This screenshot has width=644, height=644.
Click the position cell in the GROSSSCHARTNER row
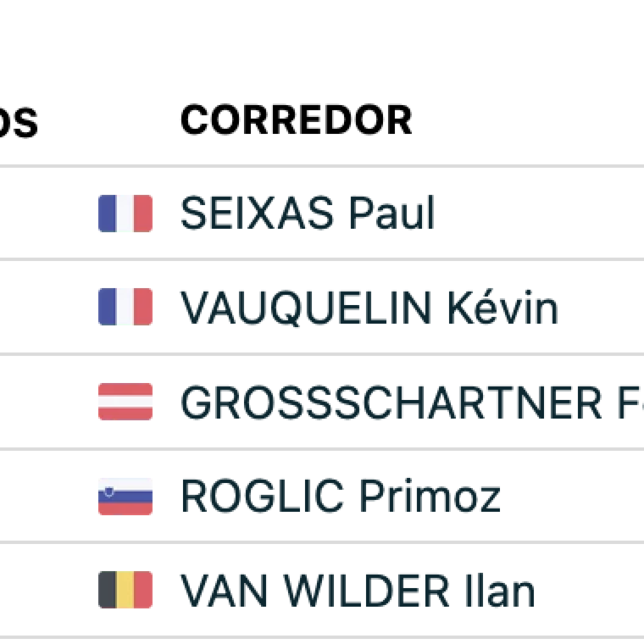click(x=25, y=402)
